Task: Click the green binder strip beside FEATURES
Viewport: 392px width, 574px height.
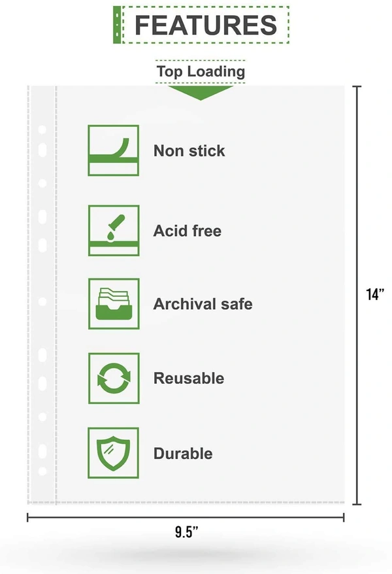Action: pyautogui.click(x=118, y=25)
